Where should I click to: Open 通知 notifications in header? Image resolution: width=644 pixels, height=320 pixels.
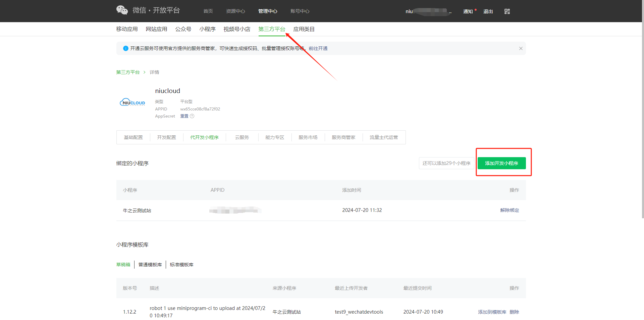tap(468, 11)
